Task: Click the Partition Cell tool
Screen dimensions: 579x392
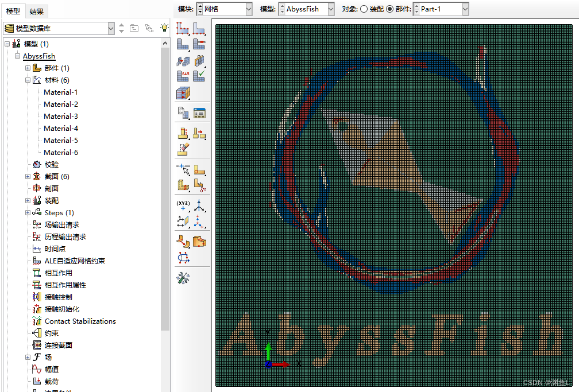Action: pos(183,185)
